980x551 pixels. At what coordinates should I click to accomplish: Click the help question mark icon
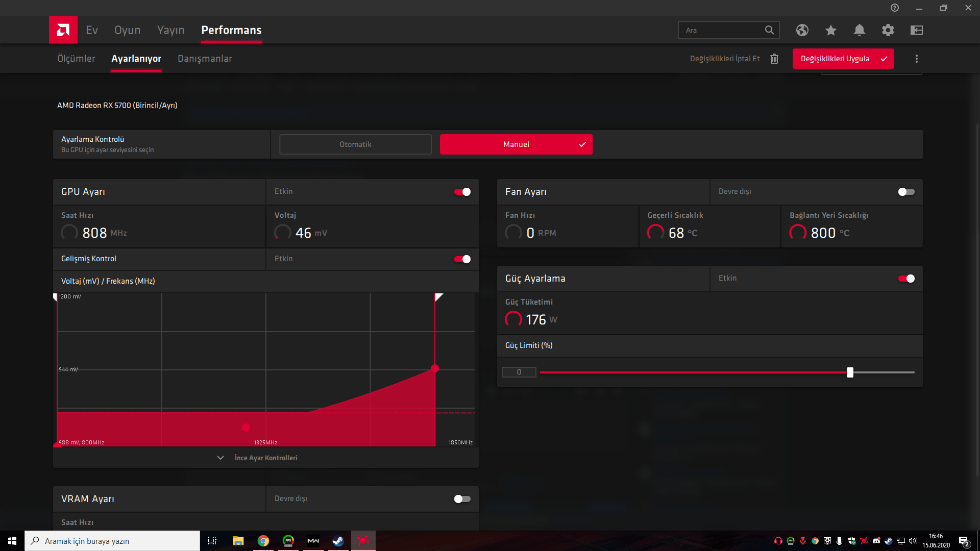pyautogui.click(x=894, y=8)
